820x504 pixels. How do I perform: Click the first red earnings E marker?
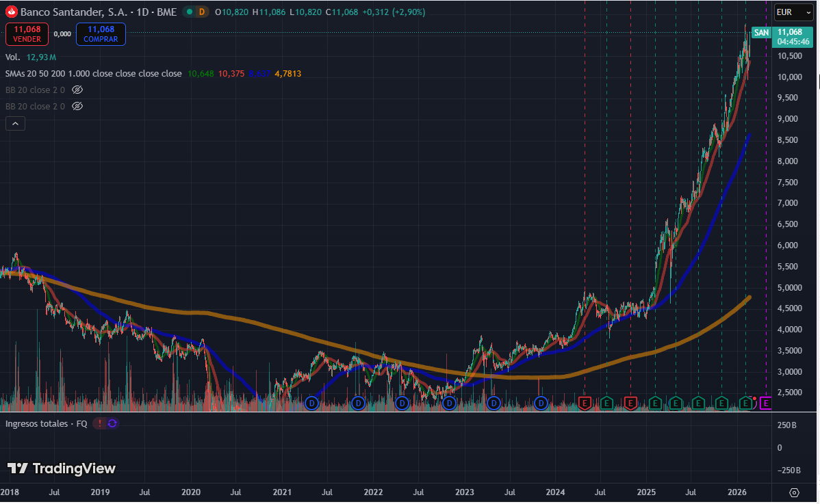(x=585, y=403)
